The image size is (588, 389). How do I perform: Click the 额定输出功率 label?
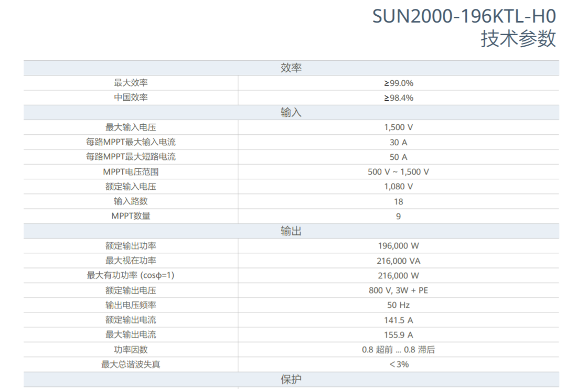point(131,246)
